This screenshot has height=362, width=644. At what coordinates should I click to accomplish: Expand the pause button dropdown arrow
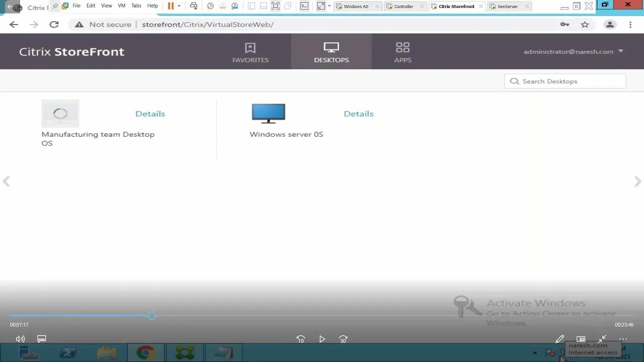[x=179, y=6]
